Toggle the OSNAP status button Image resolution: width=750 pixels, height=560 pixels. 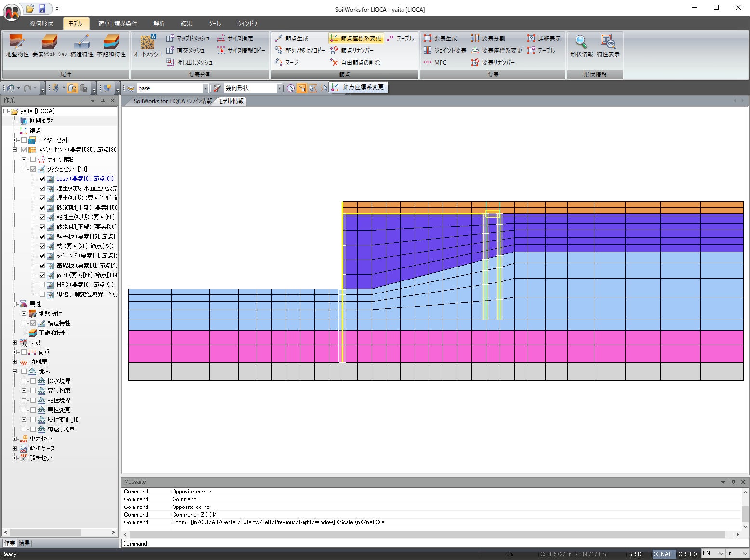coord(662,554)
